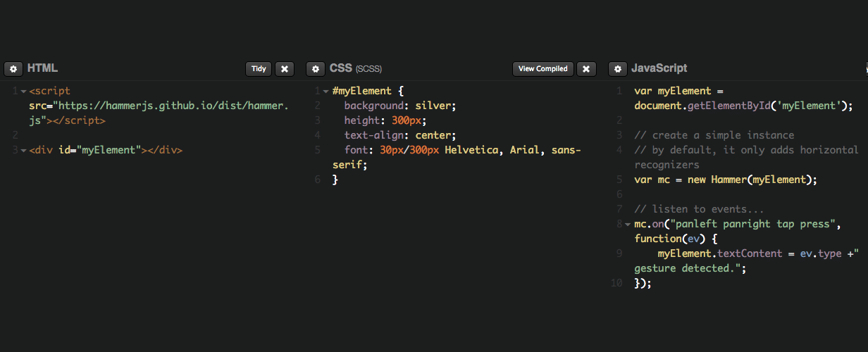Fold the #myElement CSS rule block
Viewport: 868px width, 352px height.
tap(326, 92)
